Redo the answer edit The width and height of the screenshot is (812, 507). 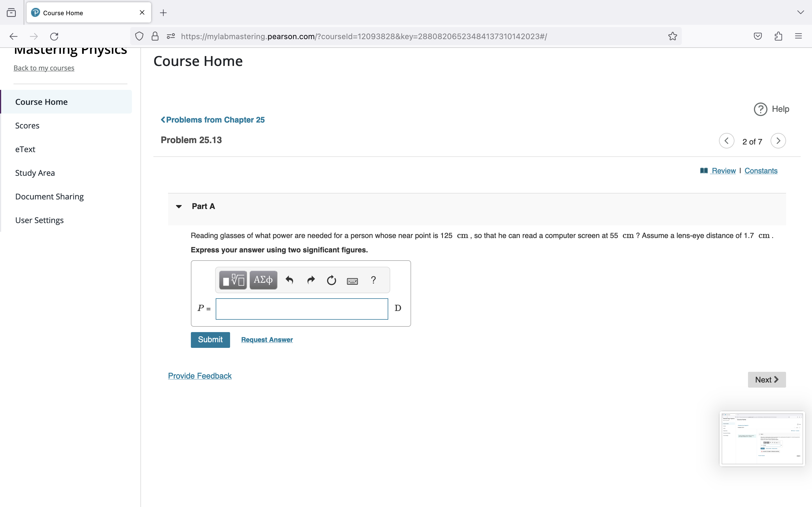310,280
